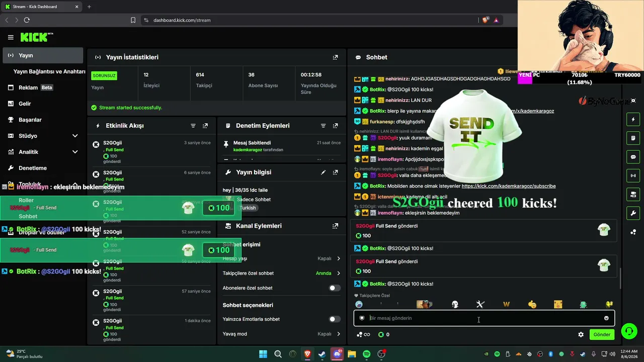644x362 pixels.
Task: Open the hamburger menu beside the Kick logo
Action: [11, 37]
